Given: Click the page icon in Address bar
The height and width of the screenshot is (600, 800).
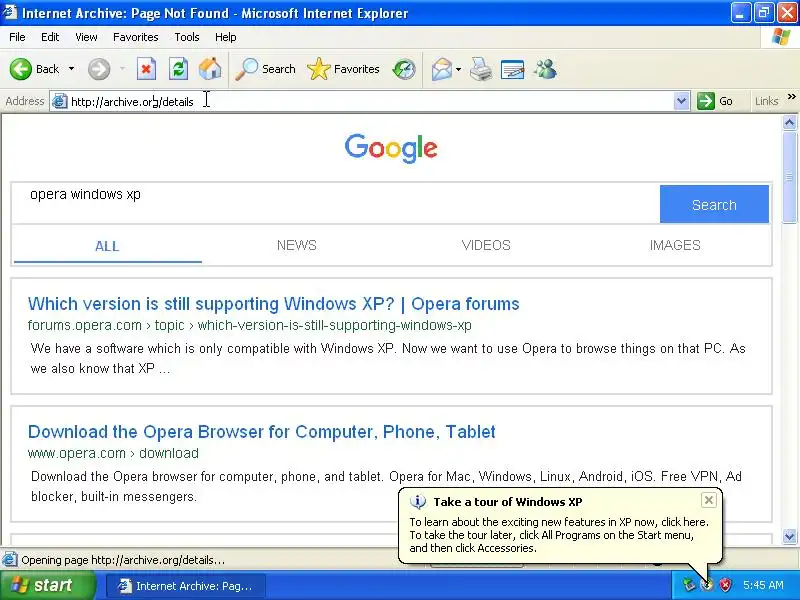Looking at the screenshot, I should tap(60, 102).
